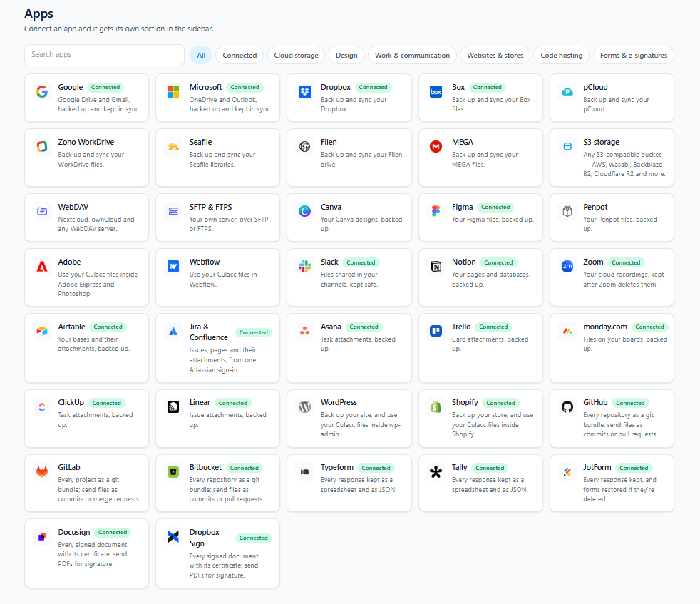The height and width of the screenshot is (604, 700).
Task: Click the MEGA logo icon
Action: tap(436, 146)
